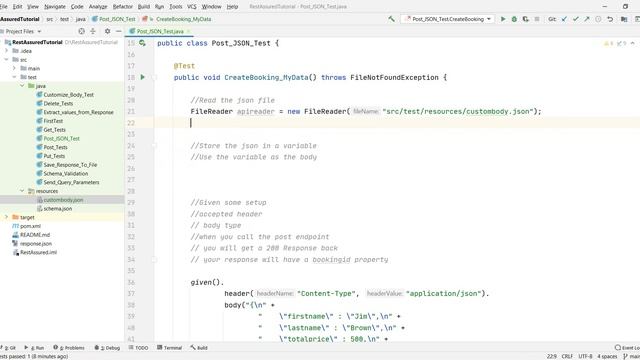Click the run gutter icon beside the class declaration
Screen dimensions: 640x360
point(142,43)
